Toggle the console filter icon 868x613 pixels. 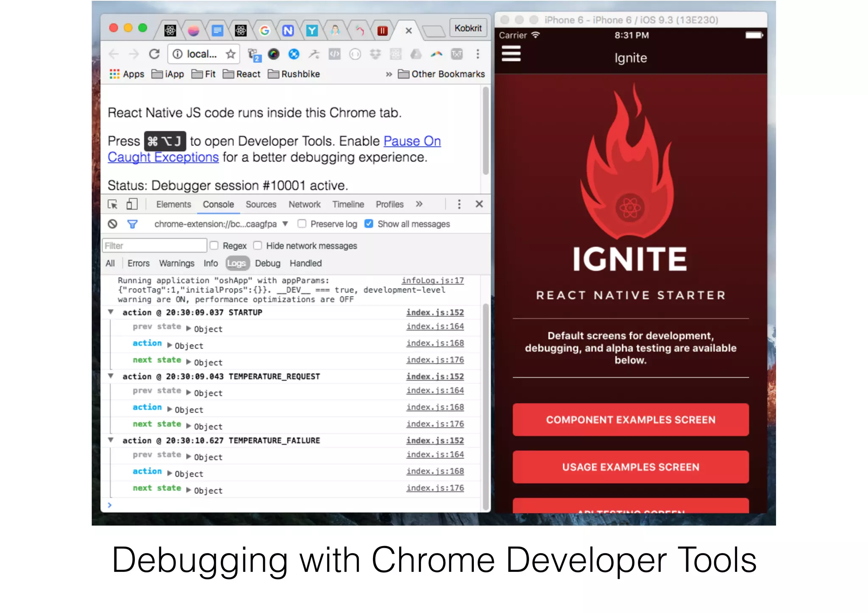coord(132,224)
